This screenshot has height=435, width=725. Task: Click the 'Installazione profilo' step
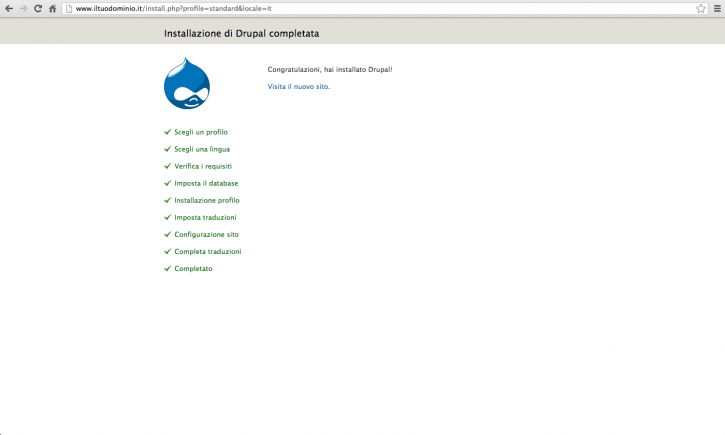207,201
